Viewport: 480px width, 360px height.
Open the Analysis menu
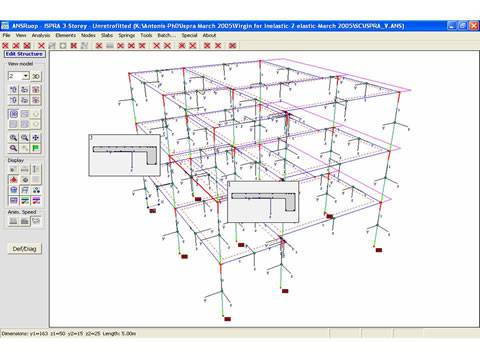(41, 35)
